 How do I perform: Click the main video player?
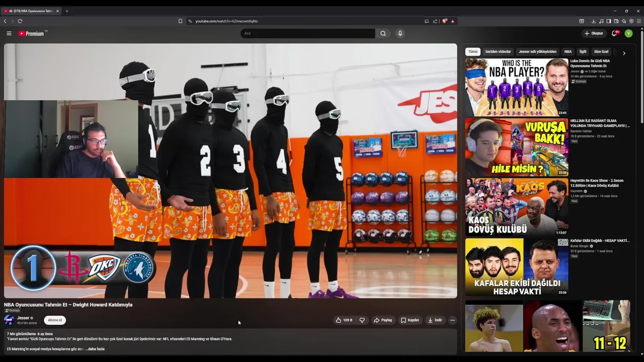(x=230, y=171)
